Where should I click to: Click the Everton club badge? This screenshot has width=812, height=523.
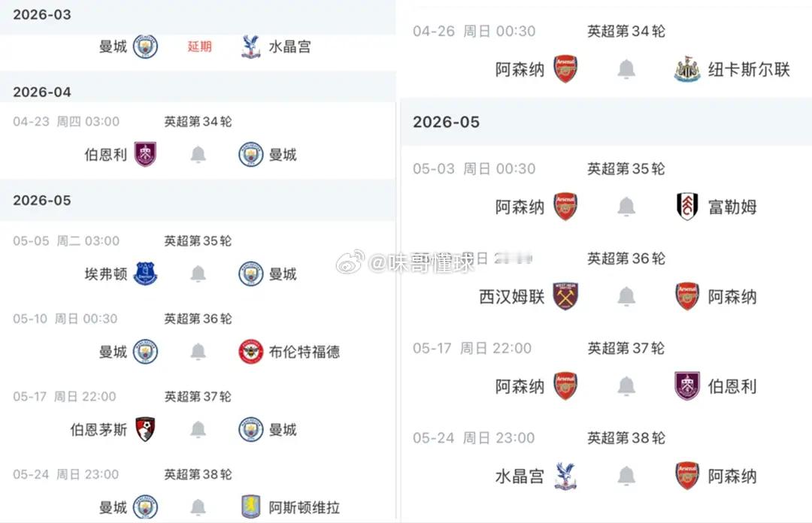(145, 274)
